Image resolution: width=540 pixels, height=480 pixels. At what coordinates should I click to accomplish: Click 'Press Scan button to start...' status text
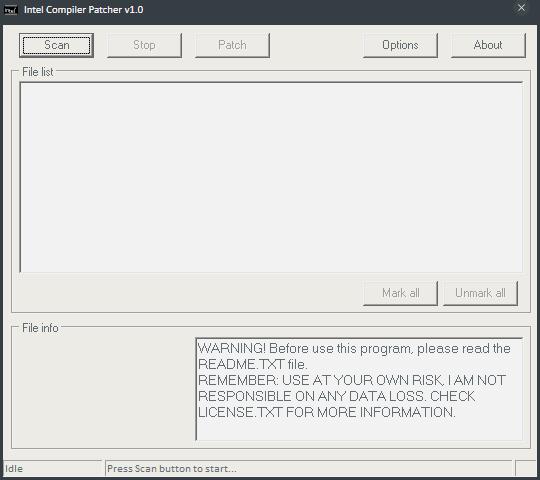pyautogui.click(x=172, y=469)
